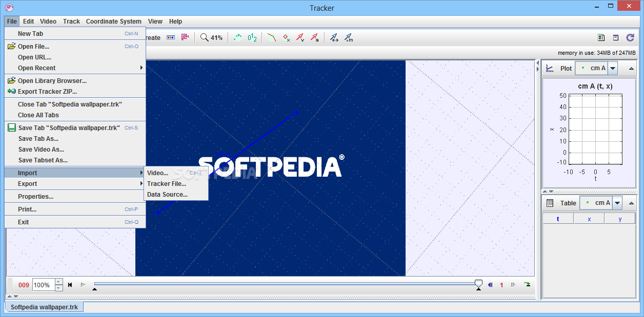This screenshot has height=317, width=644.
Task: Toggle the paths visibility icon
Action: coord(272,37)
